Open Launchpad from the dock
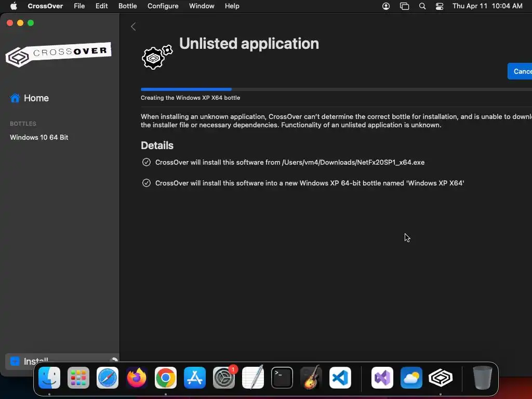The height and width of the screenshot is (399, 532). pos(78,378)
